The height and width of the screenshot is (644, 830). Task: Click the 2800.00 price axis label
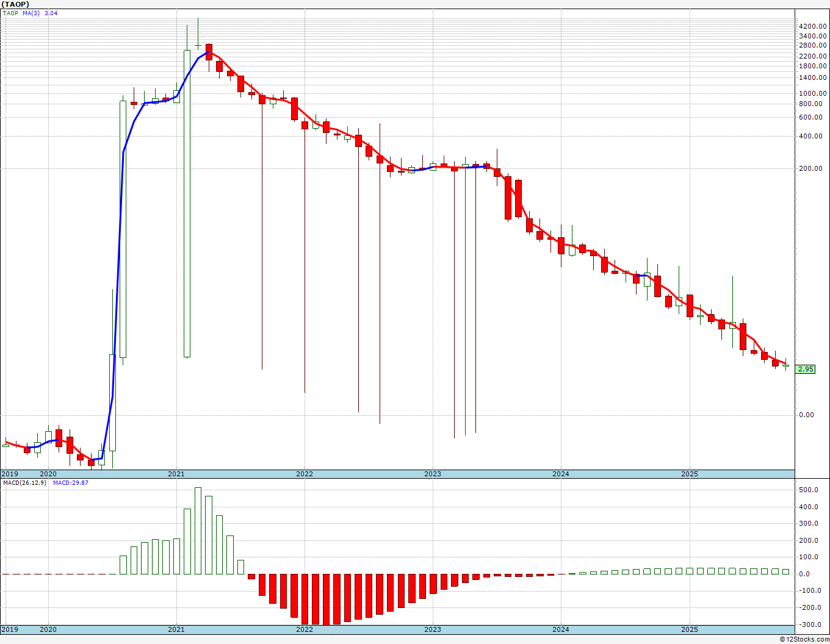[x=813, y=46]
